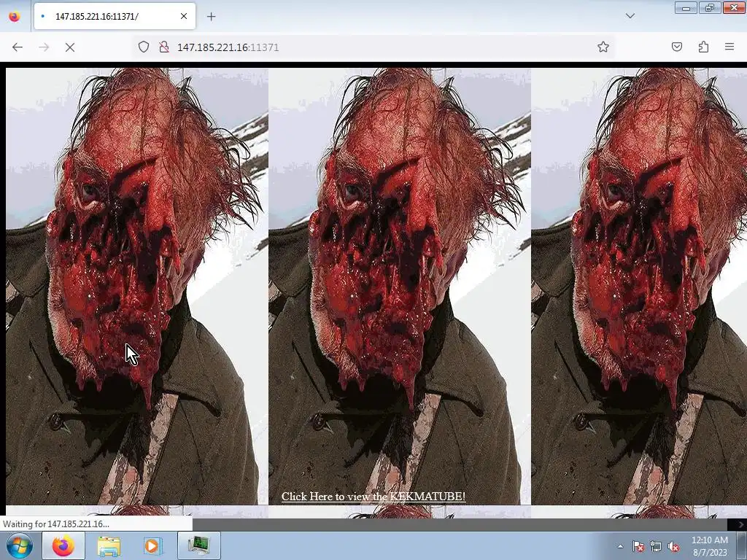747x560 pixels.
Task: Open the Save to Pocket icon
Action: click(x=677, y=47)
